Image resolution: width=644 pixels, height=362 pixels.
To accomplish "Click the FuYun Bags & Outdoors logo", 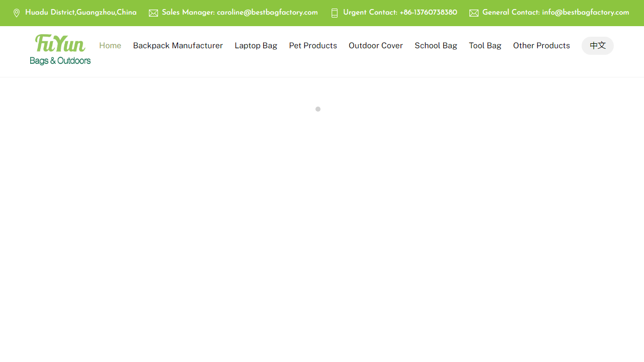I will coord(60,50).
